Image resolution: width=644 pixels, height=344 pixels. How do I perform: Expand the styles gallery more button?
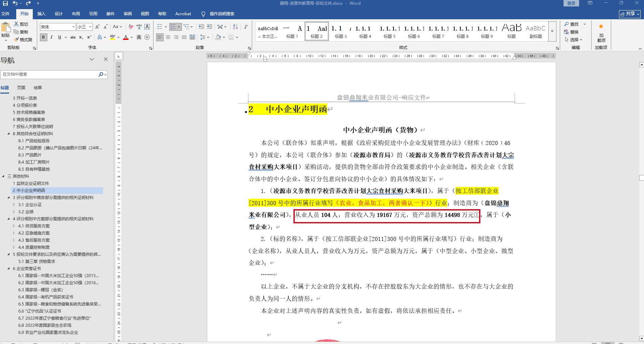552,31
